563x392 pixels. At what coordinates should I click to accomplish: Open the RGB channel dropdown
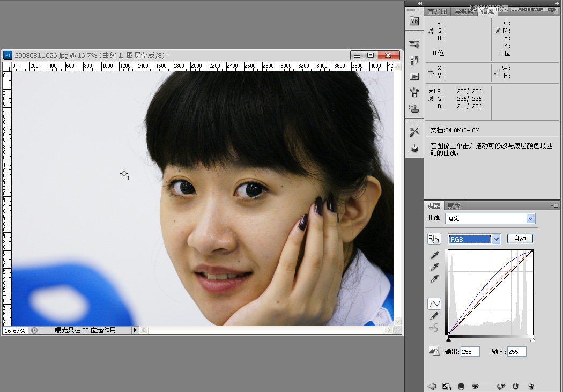click(x=473, y=238)
